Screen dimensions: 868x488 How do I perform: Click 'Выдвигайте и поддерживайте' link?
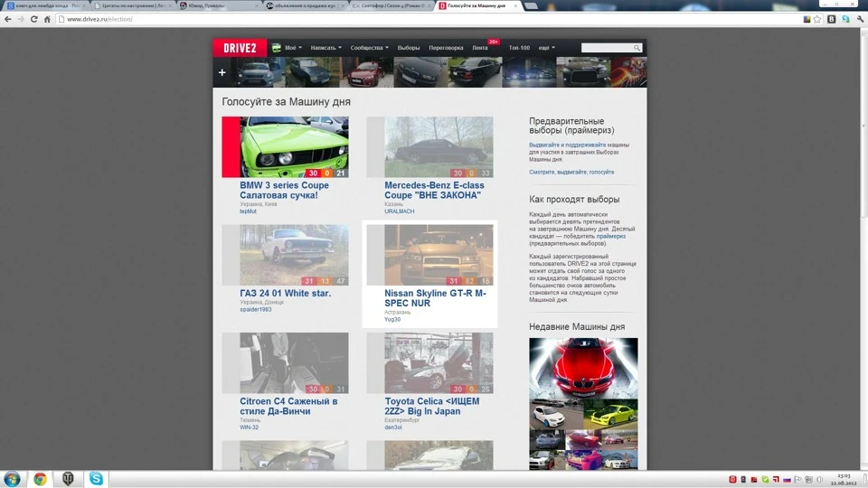[568, 145]
